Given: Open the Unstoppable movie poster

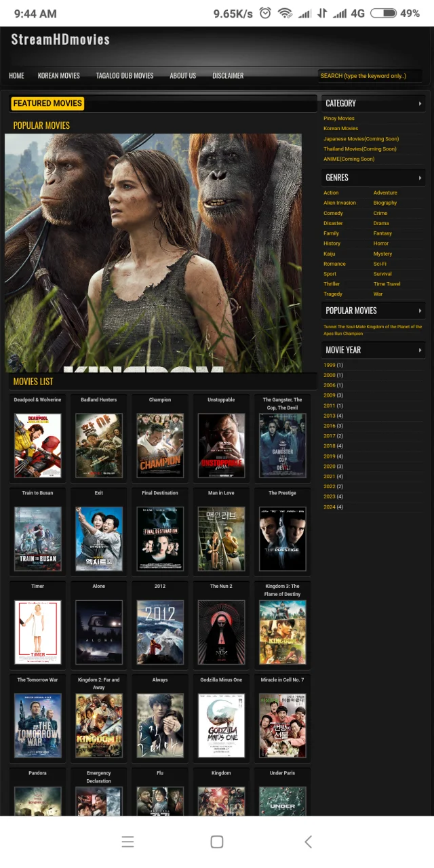Looking at the screenshot, I should pos(221,446).
